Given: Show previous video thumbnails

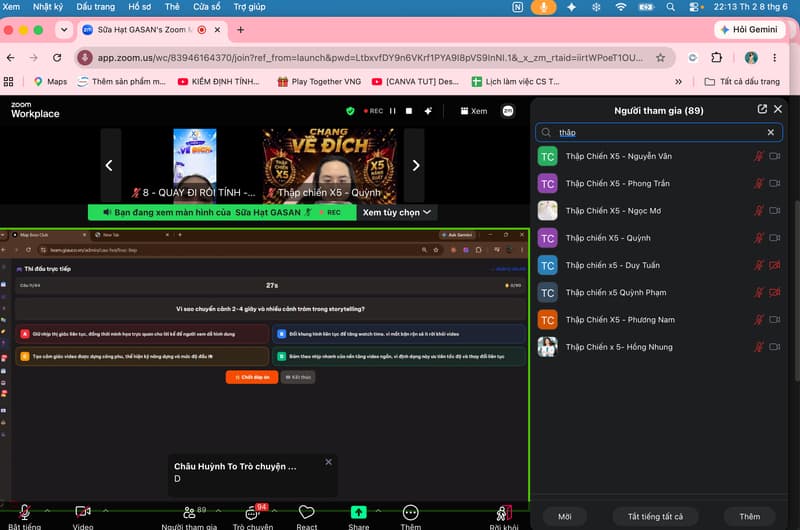Looking at the screenshot, I should point(109,165).
